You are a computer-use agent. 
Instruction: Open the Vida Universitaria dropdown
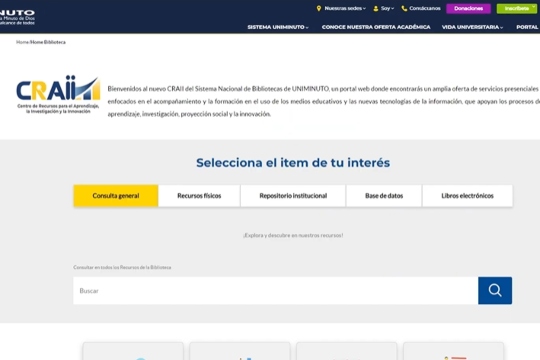(472, 27)
